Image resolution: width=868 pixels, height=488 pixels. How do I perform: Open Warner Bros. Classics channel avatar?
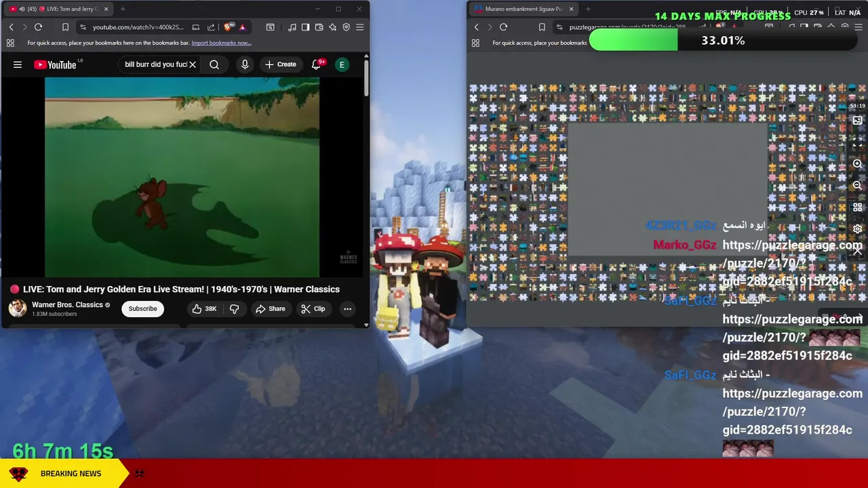click(18, 308)
